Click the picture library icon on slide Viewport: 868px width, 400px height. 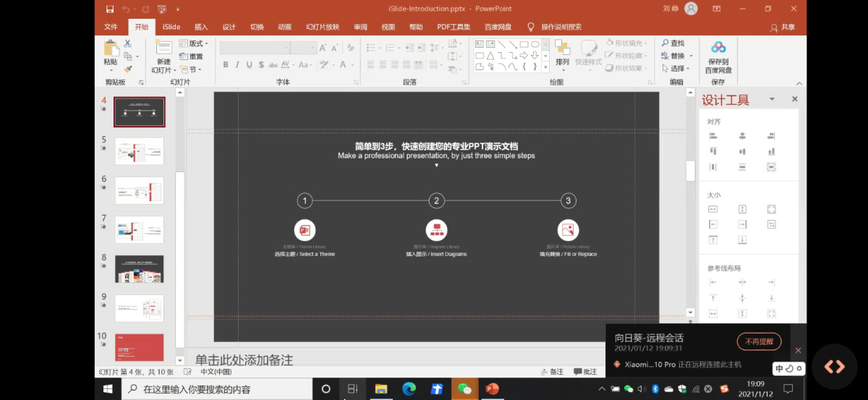568,230
